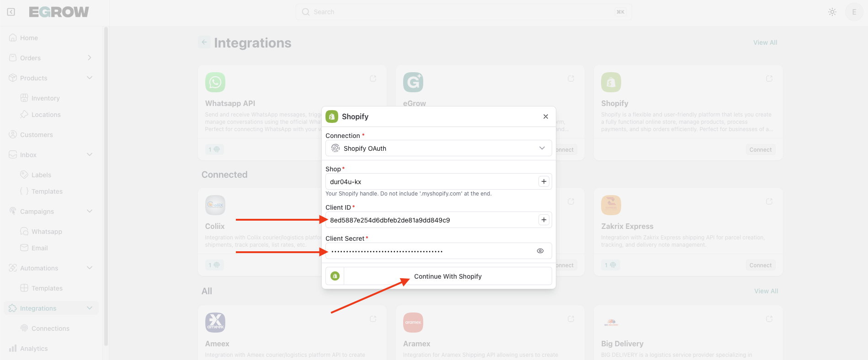
Task: Click the Big Delivery icon
Action: 611,323
